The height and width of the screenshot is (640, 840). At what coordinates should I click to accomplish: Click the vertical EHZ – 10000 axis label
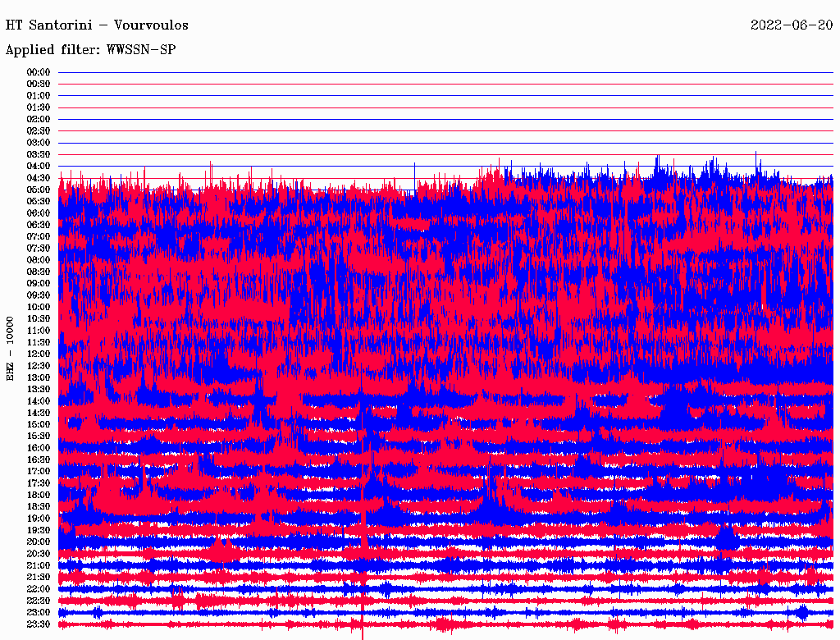(11, 348)
